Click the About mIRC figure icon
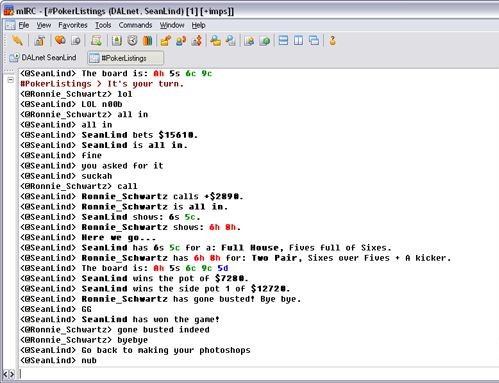This screenshot has width=499, height=383. 332,41
